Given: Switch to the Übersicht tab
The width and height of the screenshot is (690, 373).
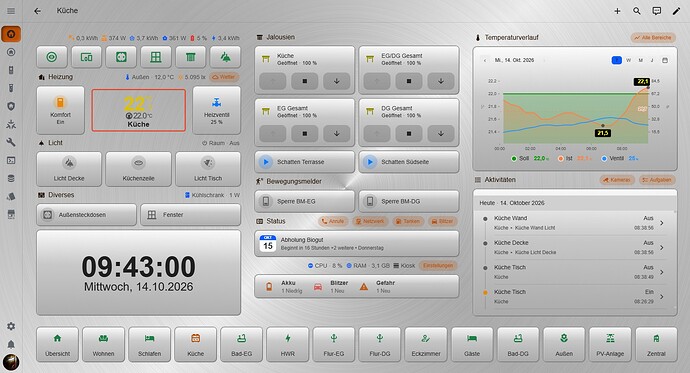Looking at the screenshot, I should pyautogui.click(x=57, y=345).
